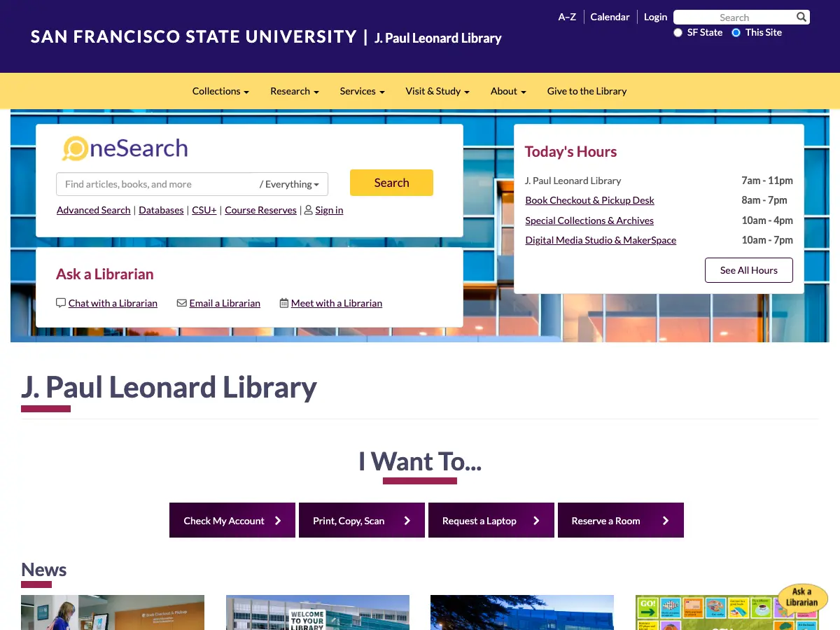Click the 7am - 11pm library hours text
Image resolution: width=840 pixels, height=630 pixels.
767,181
